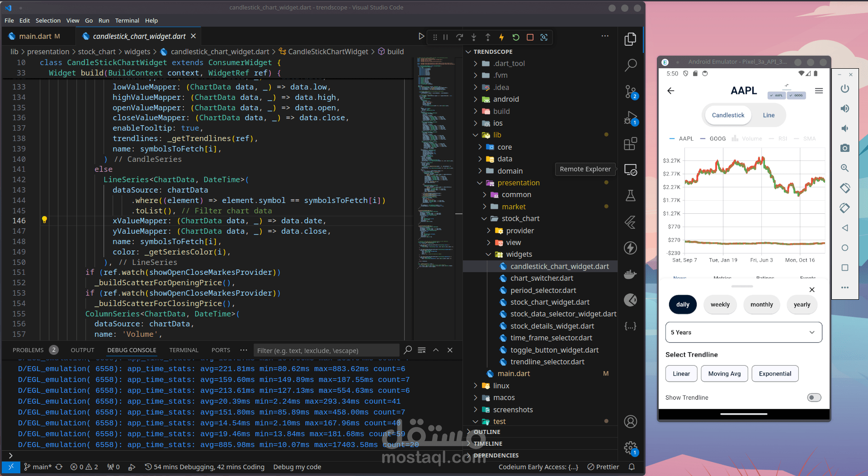868x476 pixels.
Task: Select the Candlestick chart type
Action: tap(728, 115)
